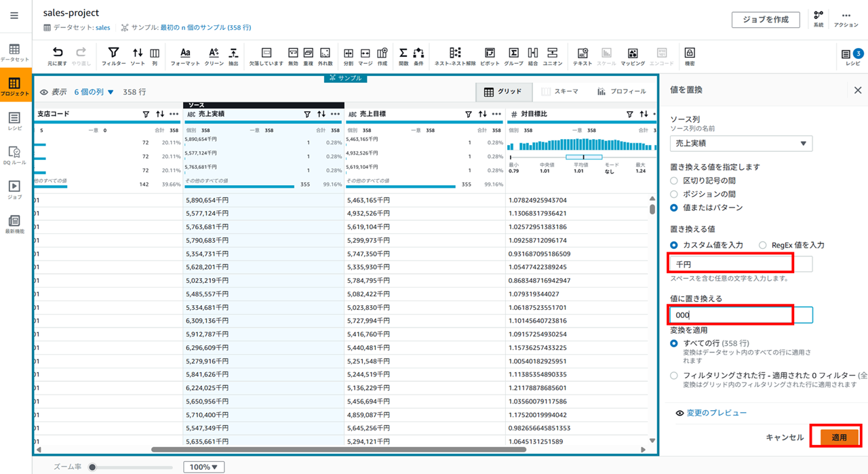Open the 列 column tool
Screen dimensions: 868x474
pyautogui.click(x=155, y=56)
